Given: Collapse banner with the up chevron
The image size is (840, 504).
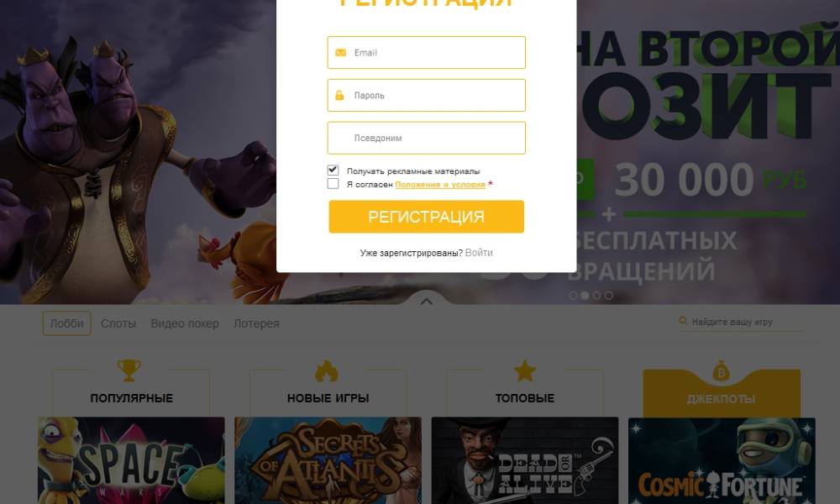Looking at the screenshot, I should [427, 302].
